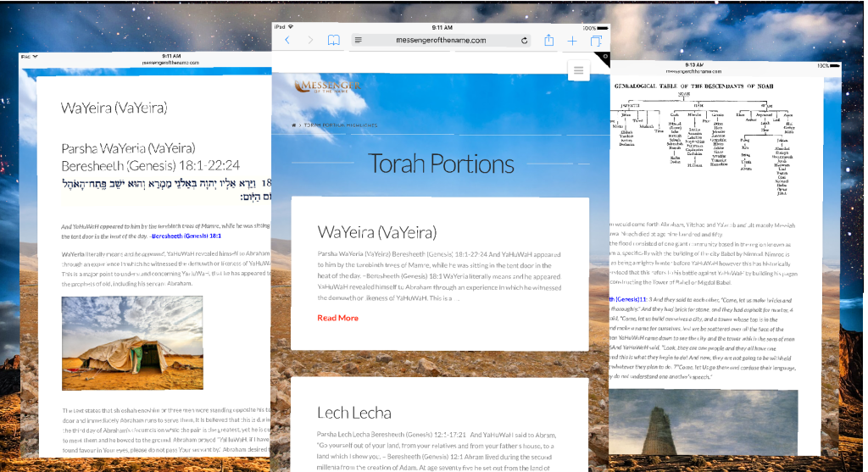The image size is (868, 472).
Task: Open the WaYeira (VaYeira) post title
Action: [376, 232]
